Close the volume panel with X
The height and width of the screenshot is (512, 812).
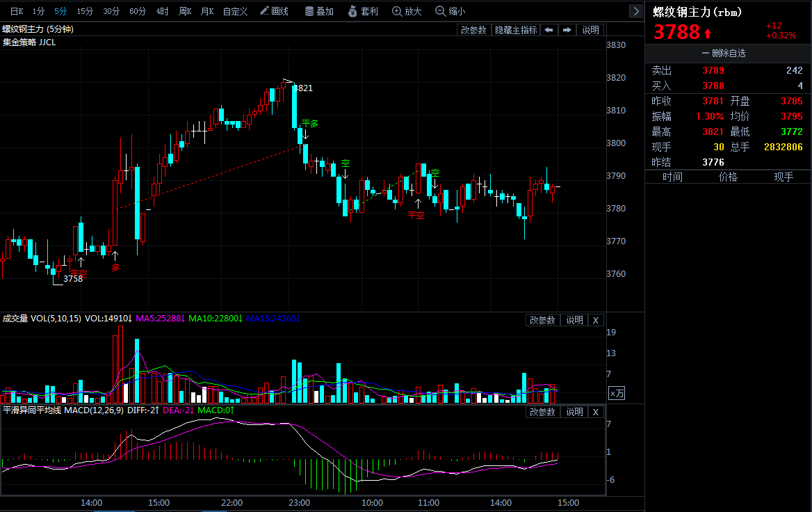(x=596, y=320)
